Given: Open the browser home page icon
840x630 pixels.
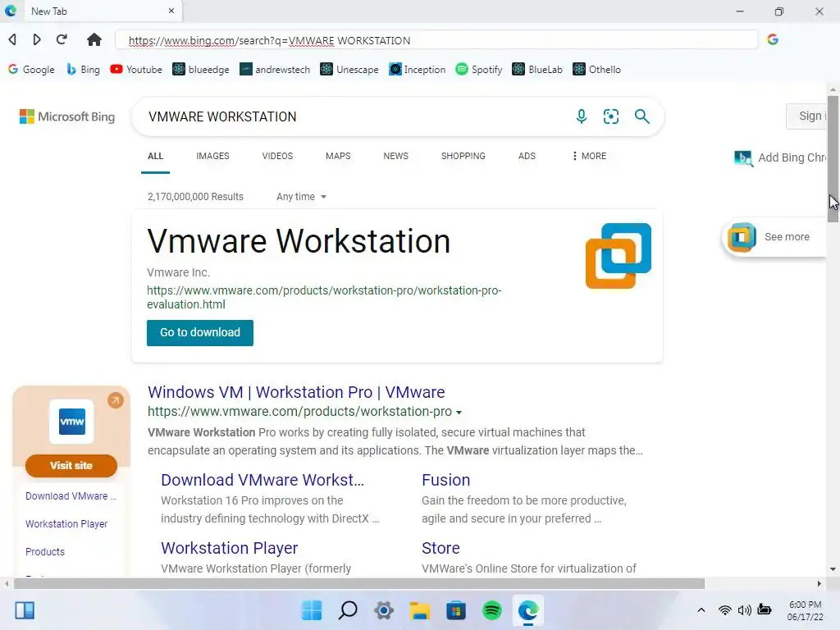Looking at the screenshot, I should (94, 39).
